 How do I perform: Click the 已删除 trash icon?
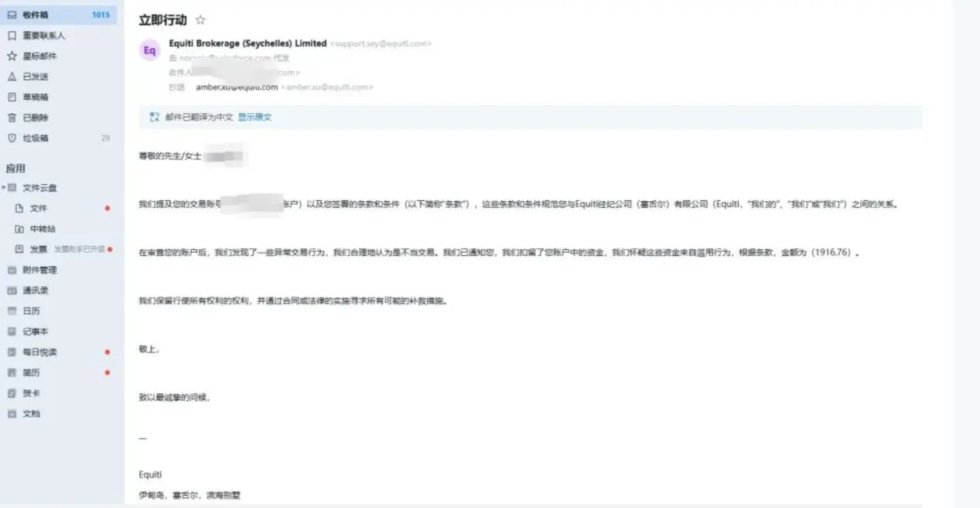coord(12,118)
